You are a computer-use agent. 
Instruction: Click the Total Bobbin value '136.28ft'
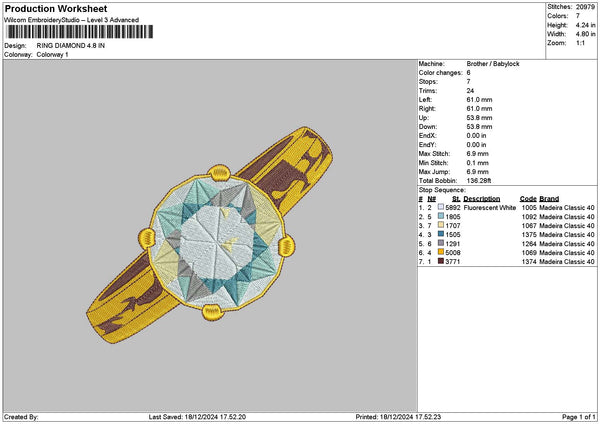pos(479,181)
